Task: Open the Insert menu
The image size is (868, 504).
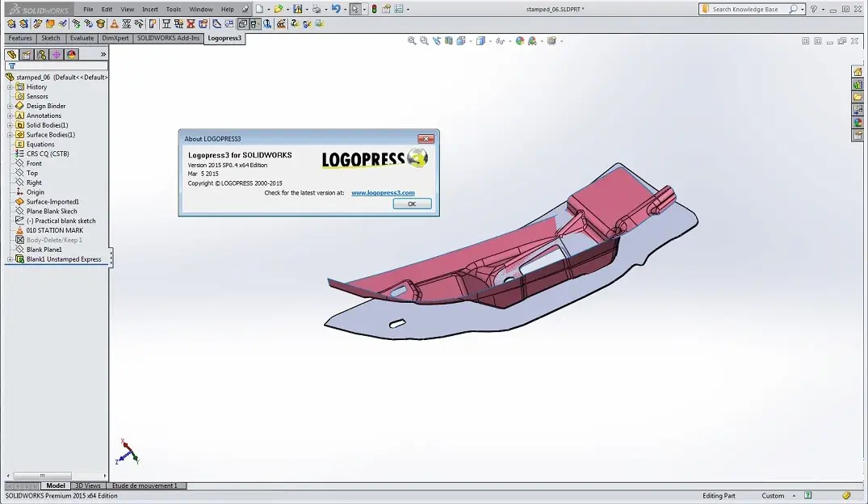Action: point(150,9)
